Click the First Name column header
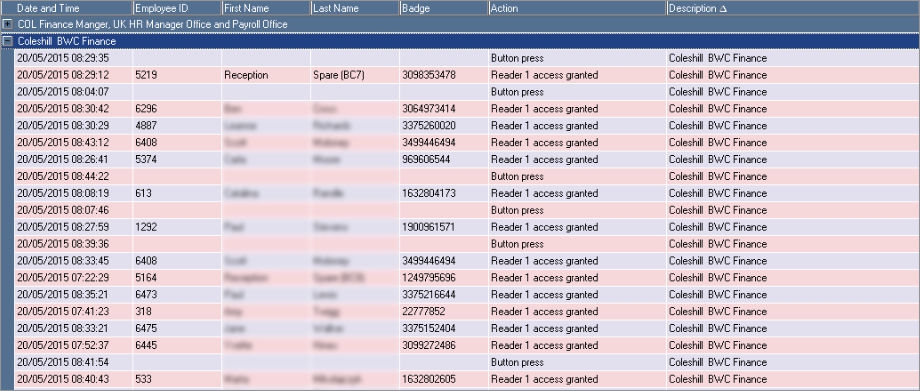The image size is (920, 391). tap(266, 8)
